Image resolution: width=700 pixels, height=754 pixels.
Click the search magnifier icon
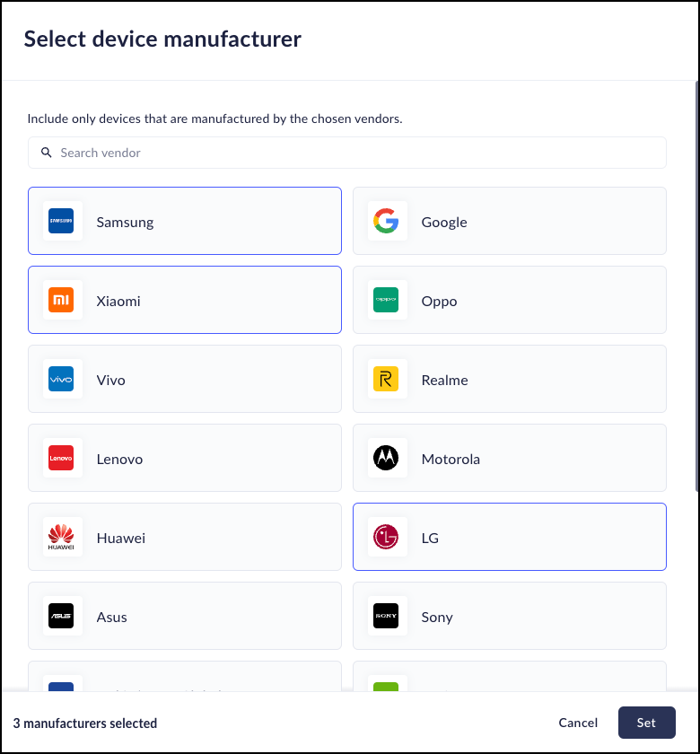click(47, 153)
